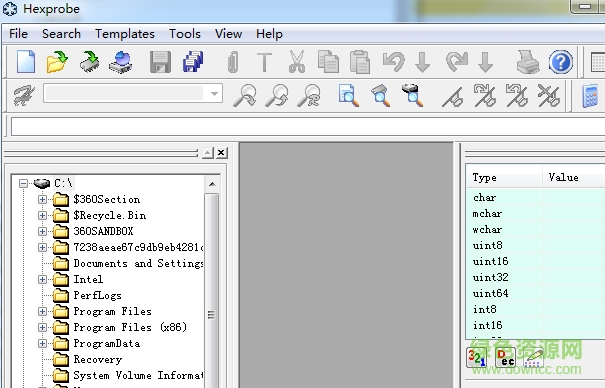Open the Search menu

(61, 34)
